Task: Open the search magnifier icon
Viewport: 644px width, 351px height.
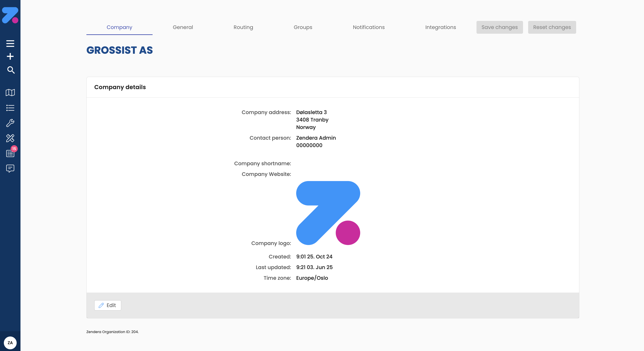Action: click(10, 70)
